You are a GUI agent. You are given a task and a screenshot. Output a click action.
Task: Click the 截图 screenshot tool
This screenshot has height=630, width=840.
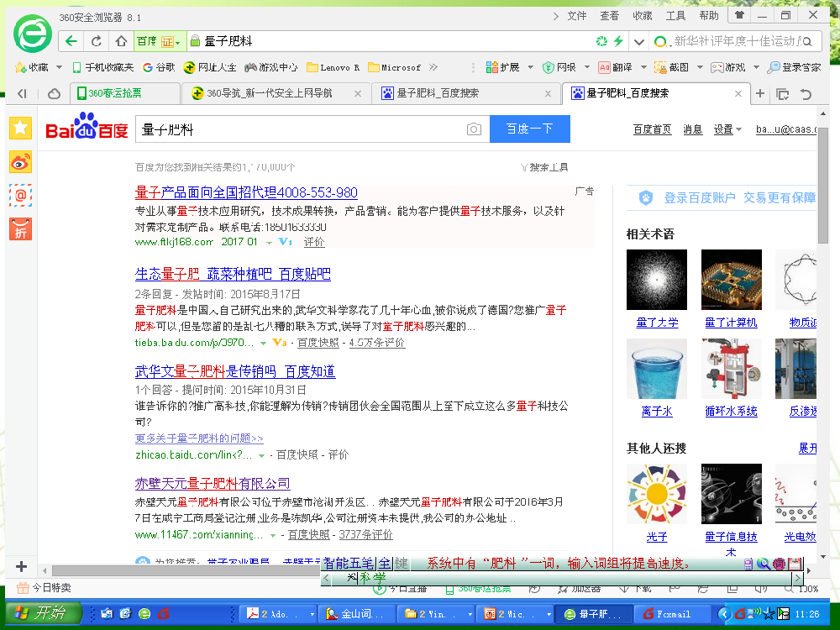point(672,67)
